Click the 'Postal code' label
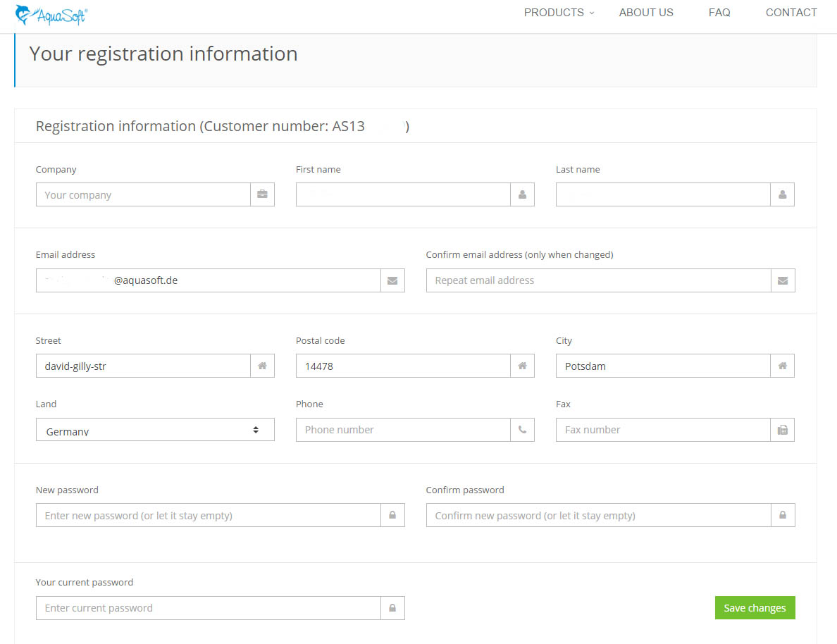This screenshot has width=837, height=644. tap(321, 341)
